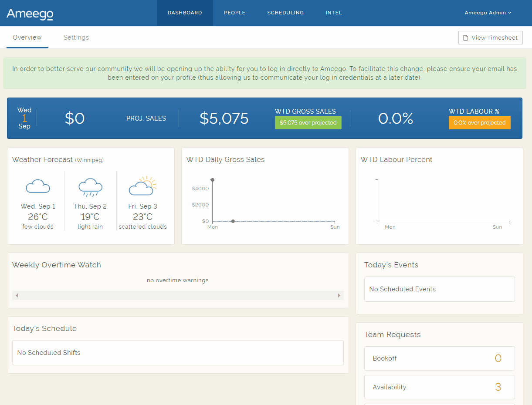The height and width of the screenshot is (405, 532).
Task: Switch to the Settings tab
Action: coord(76,37)
